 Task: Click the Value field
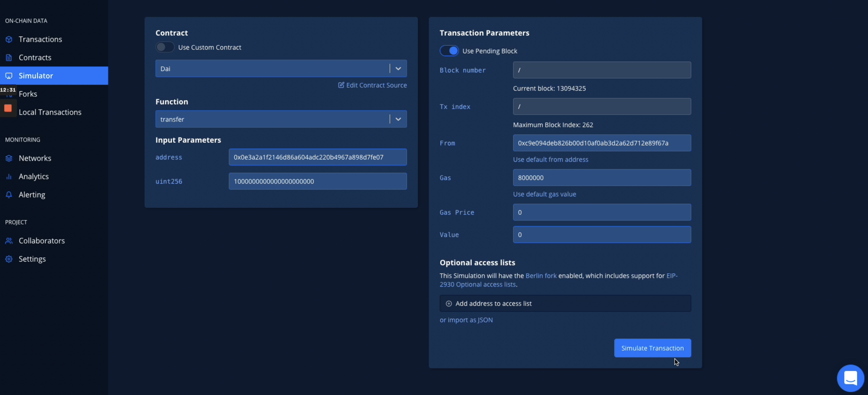602,235
